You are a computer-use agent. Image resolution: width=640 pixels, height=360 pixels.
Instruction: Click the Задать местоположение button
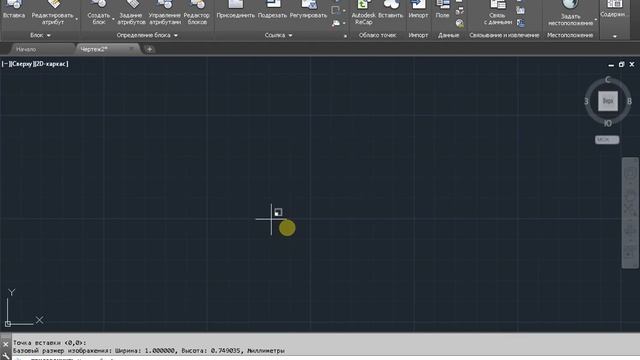[570, 12]
